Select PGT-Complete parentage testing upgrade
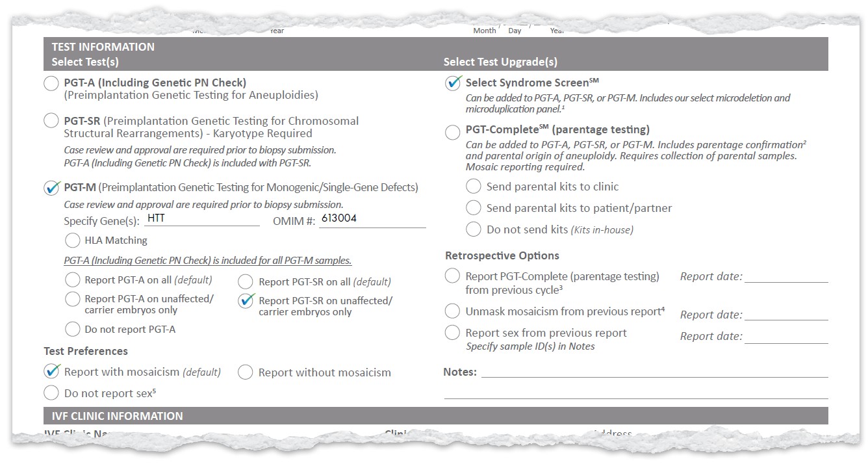Image resolution: width=868 pixels, height=468 pixels. pos(452,132)
